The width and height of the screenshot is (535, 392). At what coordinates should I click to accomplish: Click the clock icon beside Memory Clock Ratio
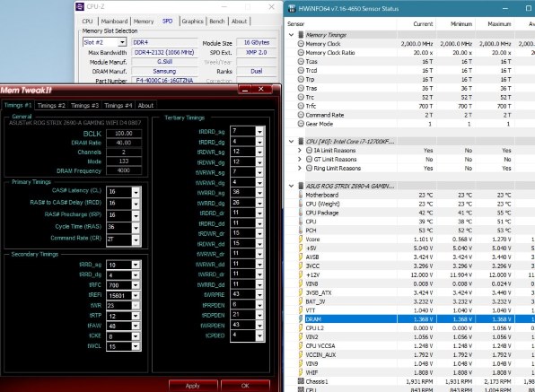coord(301,53)
